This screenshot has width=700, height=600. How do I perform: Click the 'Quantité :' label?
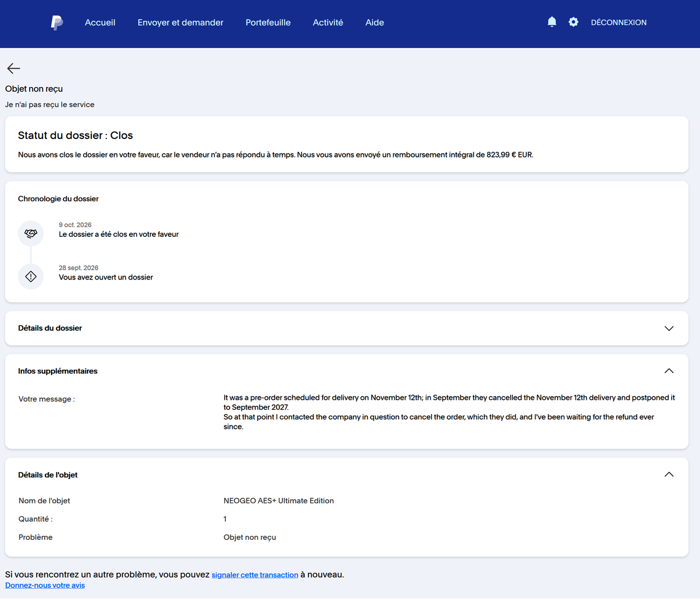point(36,519)
